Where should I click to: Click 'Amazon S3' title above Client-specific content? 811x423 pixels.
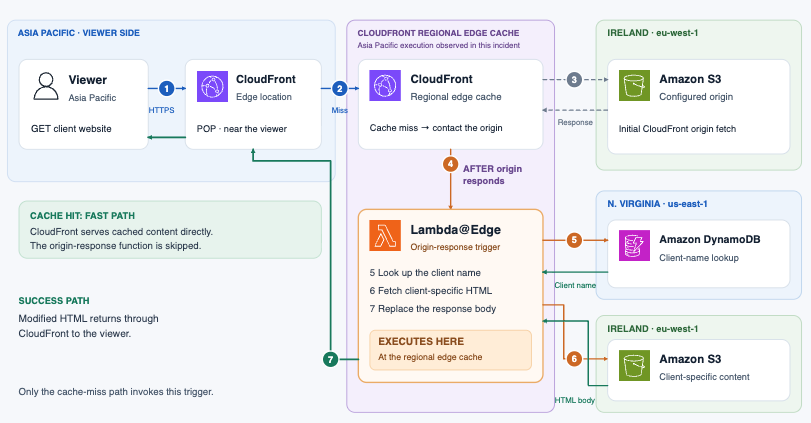(x=690, y=359)
